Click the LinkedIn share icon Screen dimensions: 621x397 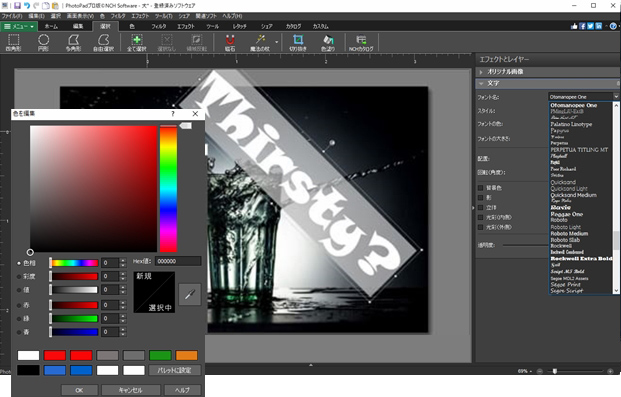(599, 26)
